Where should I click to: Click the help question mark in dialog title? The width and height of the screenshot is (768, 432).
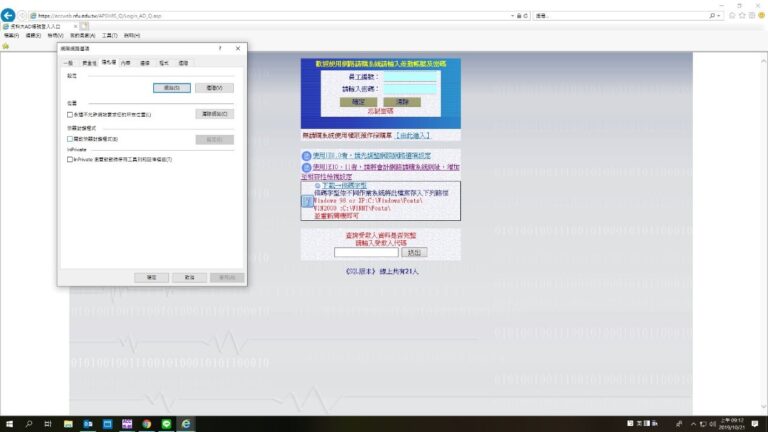pyautogui.click(x=220, y=48)
